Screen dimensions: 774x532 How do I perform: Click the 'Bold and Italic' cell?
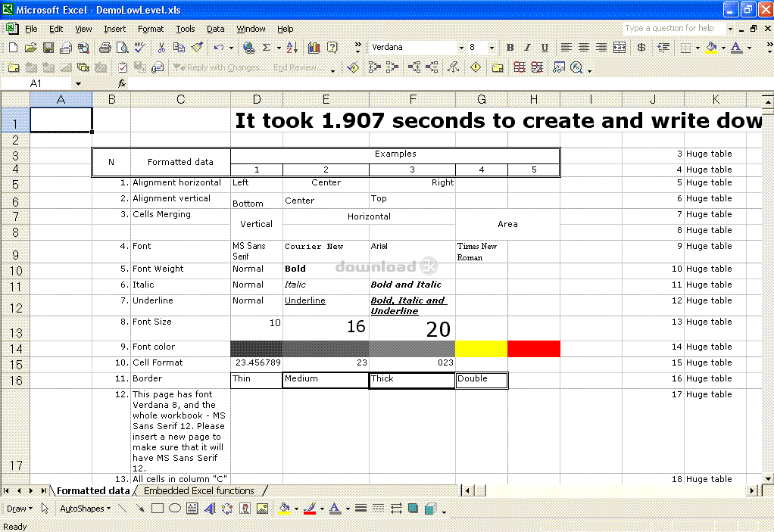pyautogui.click(x=412, y=285)
